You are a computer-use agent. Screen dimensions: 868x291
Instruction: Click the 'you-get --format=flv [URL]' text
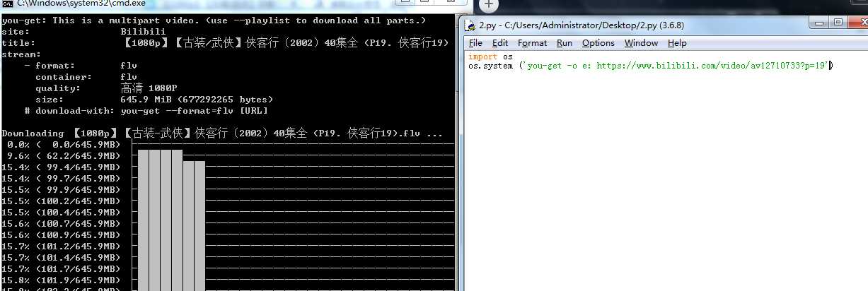194,111
